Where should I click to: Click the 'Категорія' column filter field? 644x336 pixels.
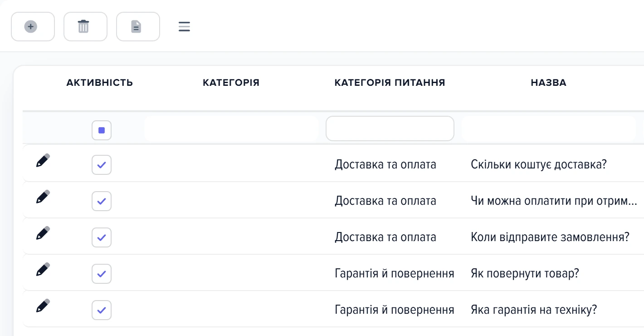[231, 128]
